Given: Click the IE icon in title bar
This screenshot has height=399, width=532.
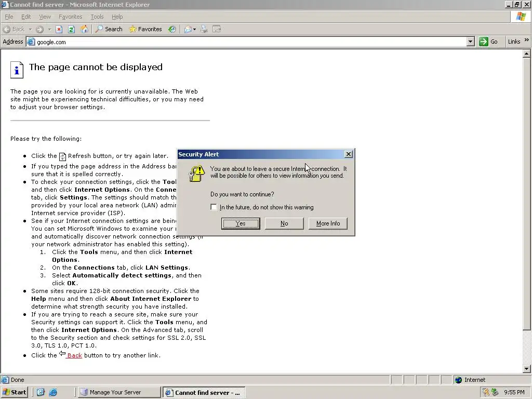Looking at the screenshot, I should click(4, 4).
